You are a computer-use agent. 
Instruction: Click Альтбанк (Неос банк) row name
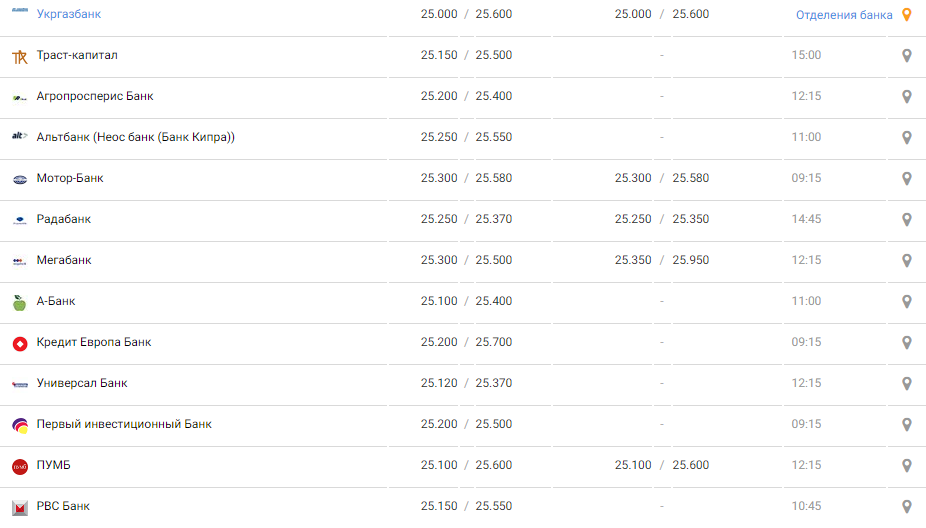coord(135,137)
